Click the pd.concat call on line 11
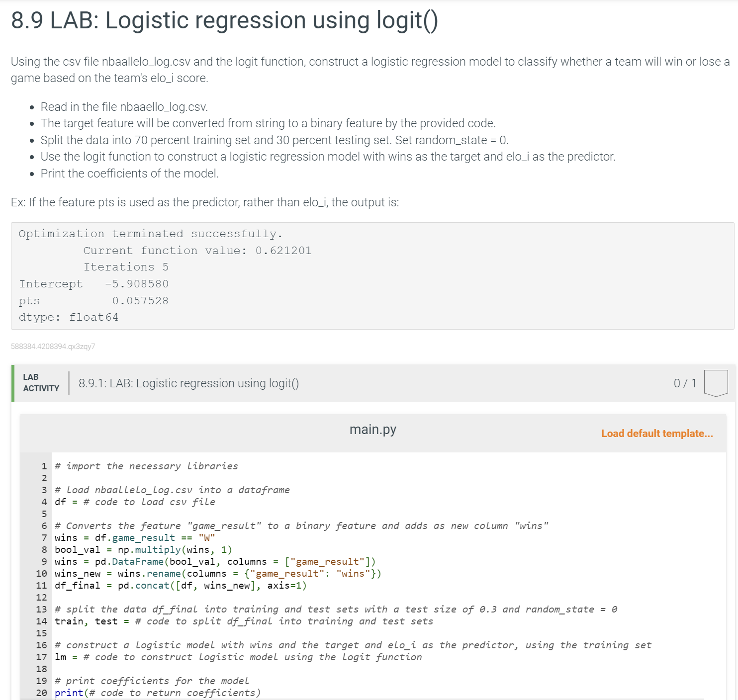 click(143, 585)
